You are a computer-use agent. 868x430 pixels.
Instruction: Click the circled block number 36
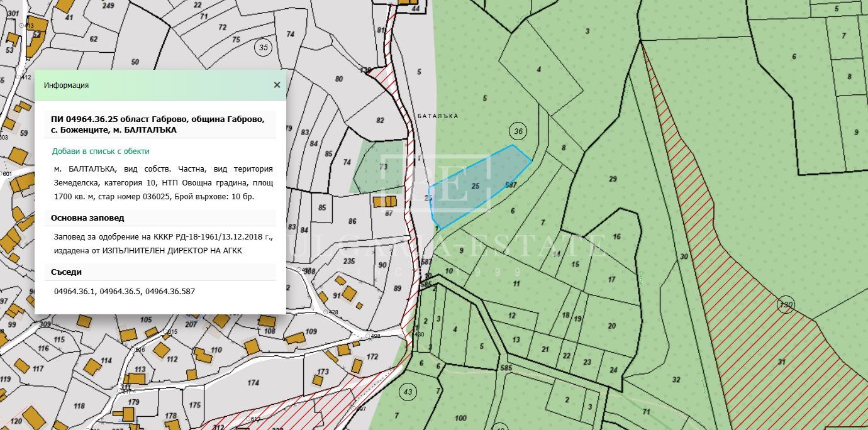click(x=518, y=131)
